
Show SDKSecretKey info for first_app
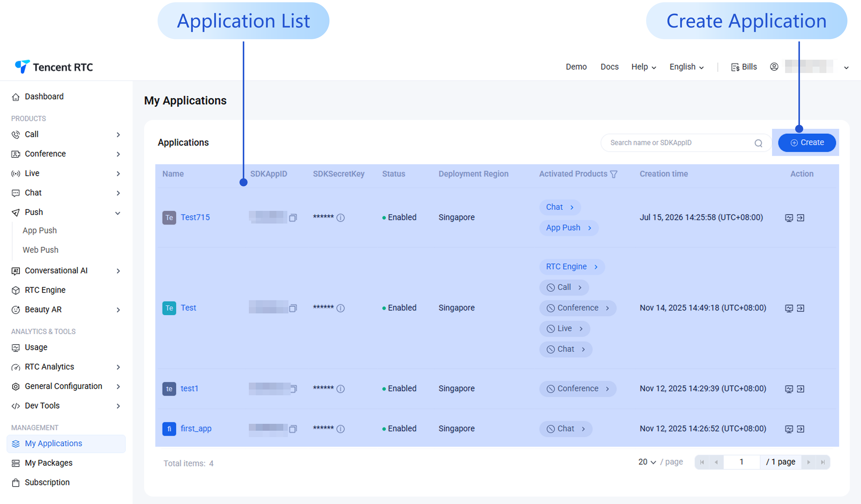(x=341, y=429)
